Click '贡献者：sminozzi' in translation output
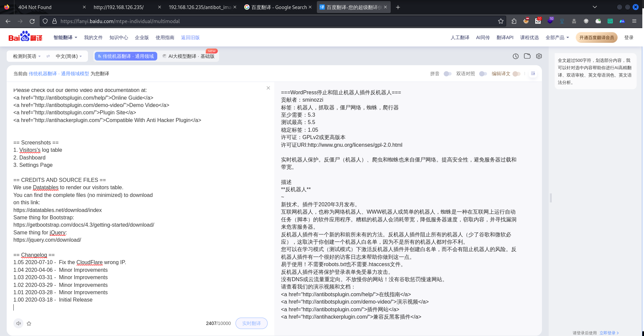The width and height of the screenshot is (644, 336). click(302, 100)
